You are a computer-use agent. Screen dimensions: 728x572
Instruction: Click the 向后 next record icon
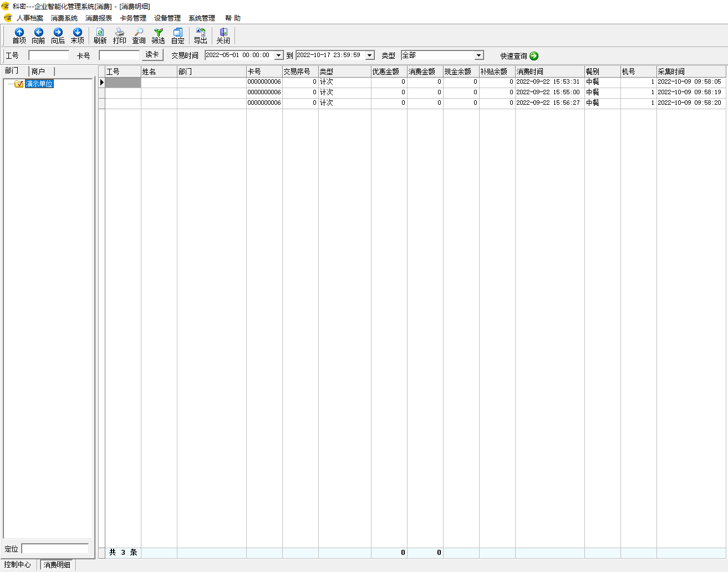point(58,36)
